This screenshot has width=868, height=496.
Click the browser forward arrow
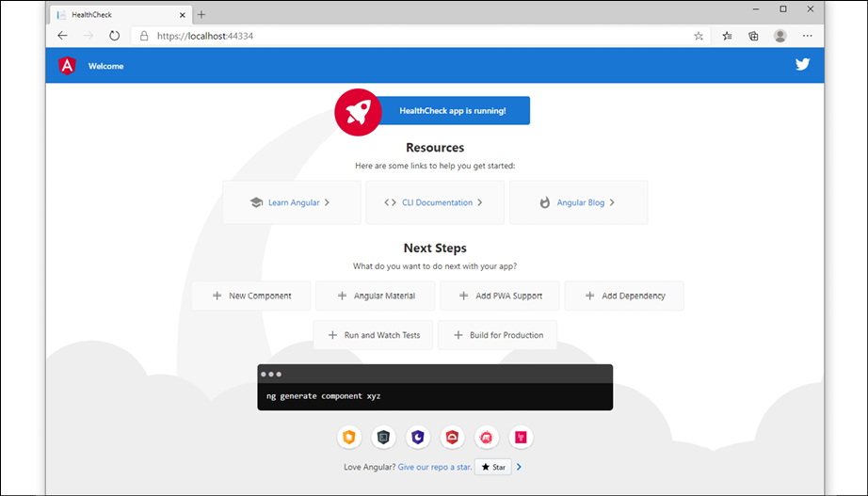[88, 36]
